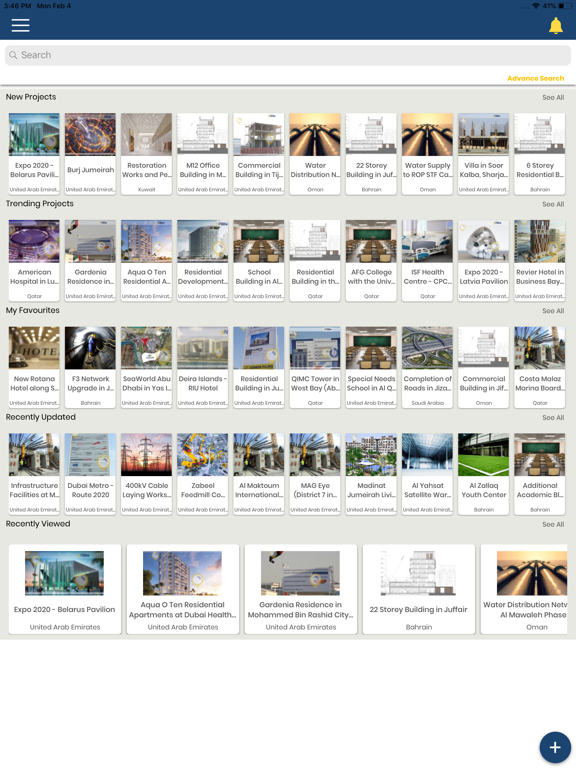Image resolution: width=576 pixels, height=768 pixels.
Task: See all Recently Viewed projects
Action: [x=553, y=525]
